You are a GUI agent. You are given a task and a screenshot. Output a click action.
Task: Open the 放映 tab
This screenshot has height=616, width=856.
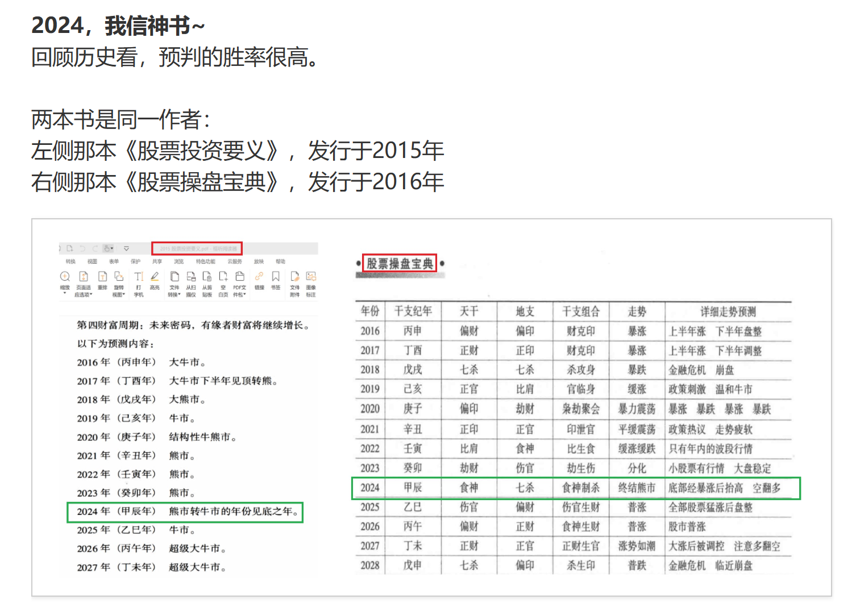pos(259,261)
